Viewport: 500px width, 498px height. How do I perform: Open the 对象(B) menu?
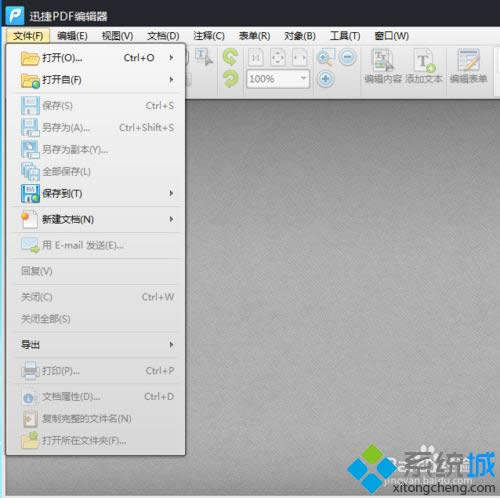click(300, 36)
